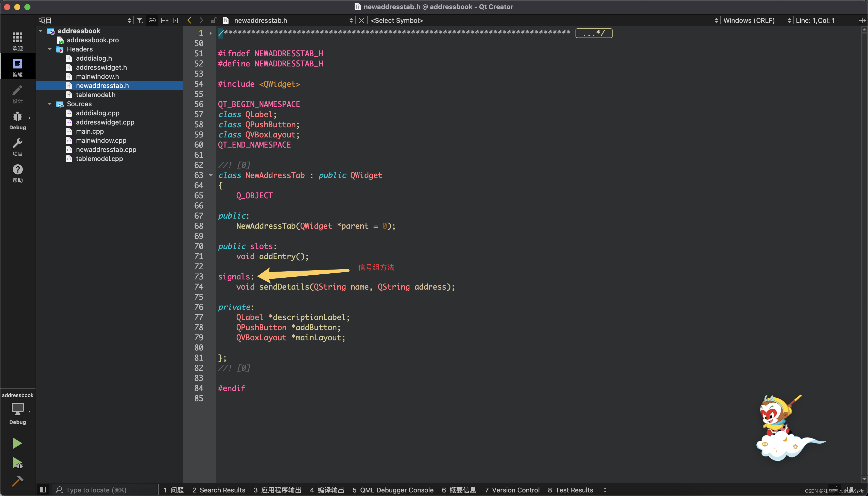This screenshot has width=868, height=496.
Task: Click the filter tree funnel icon
Action: [140, 21]
